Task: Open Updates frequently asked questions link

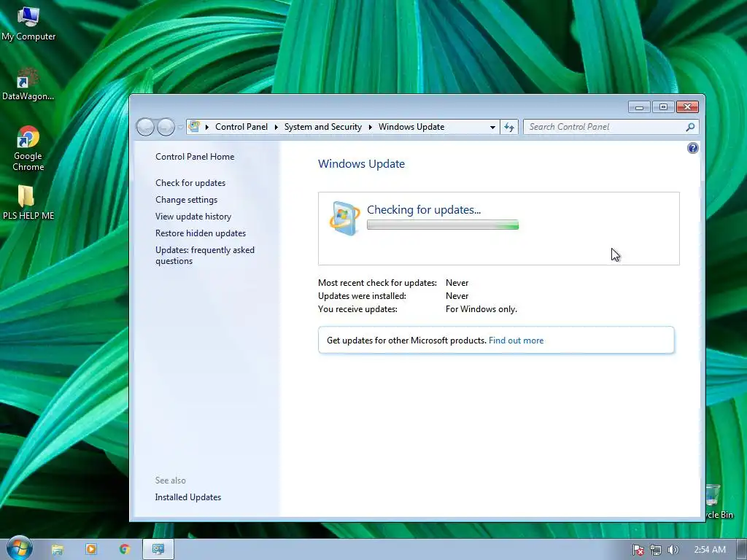Action: [x=205, y=255]
